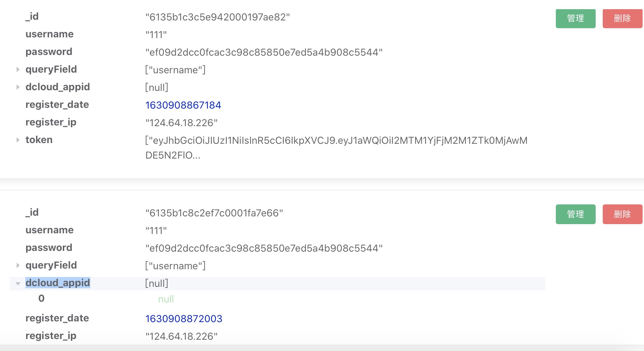Click the second record's username label
Image resolution: width=644 pixels, height=351 pixels.
pyautogui.click(x=49, y=230)
